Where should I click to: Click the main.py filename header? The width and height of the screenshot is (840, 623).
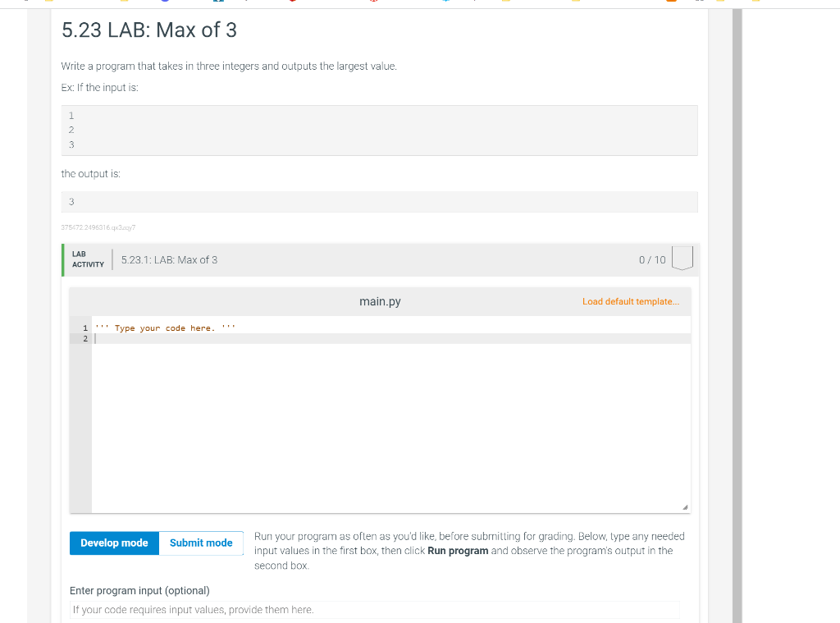pos(380,301)
